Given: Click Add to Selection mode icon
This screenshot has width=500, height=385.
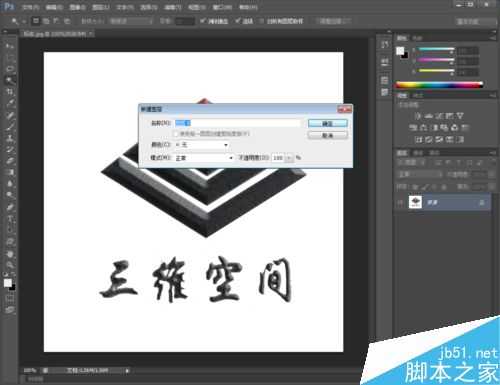Looking at the screenshot, I should 46,21.
